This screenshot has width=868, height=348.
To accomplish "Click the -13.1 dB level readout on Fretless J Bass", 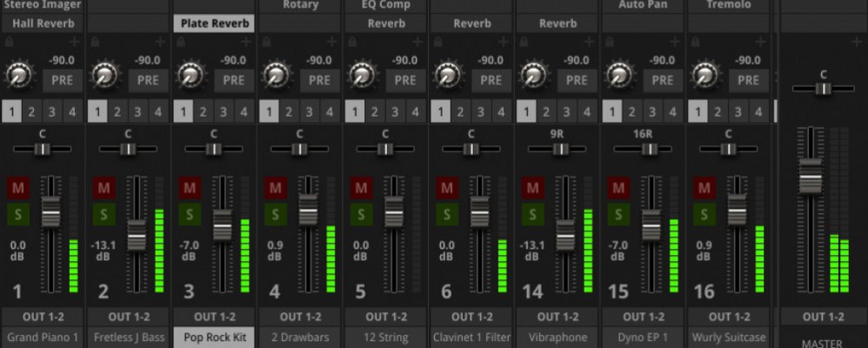I will (x=103, y=251).
